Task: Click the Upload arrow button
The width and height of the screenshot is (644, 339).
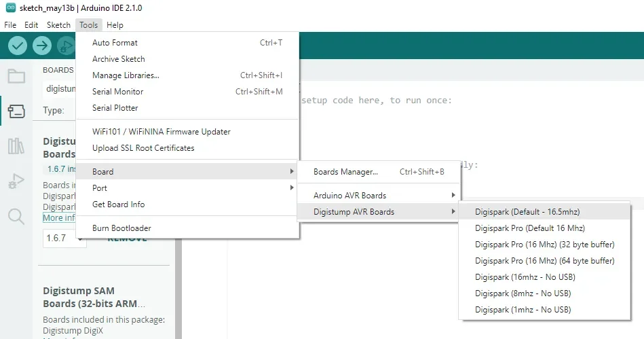Action: tap(42, 46)
